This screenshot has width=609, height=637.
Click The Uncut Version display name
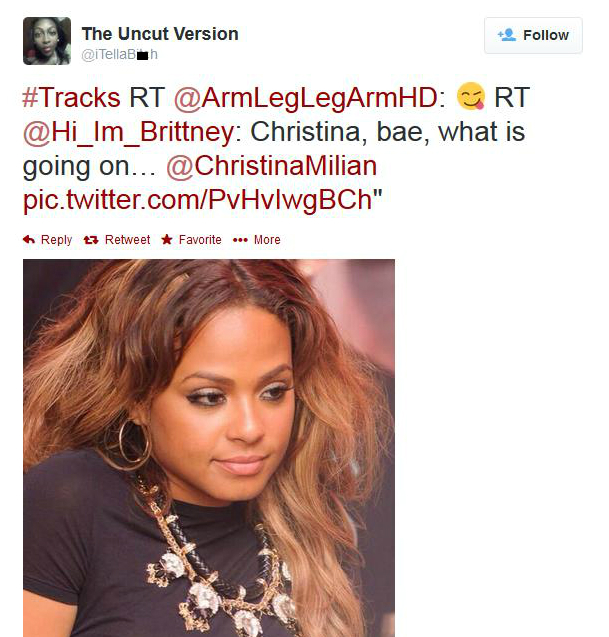pos(160,34)
